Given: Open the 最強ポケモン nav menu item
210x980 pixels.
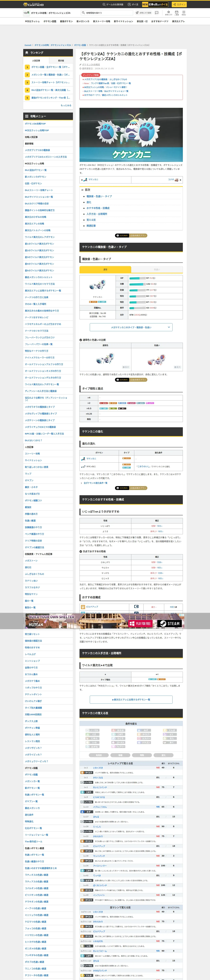Looking at the screenshot, I should click(66, 21).
